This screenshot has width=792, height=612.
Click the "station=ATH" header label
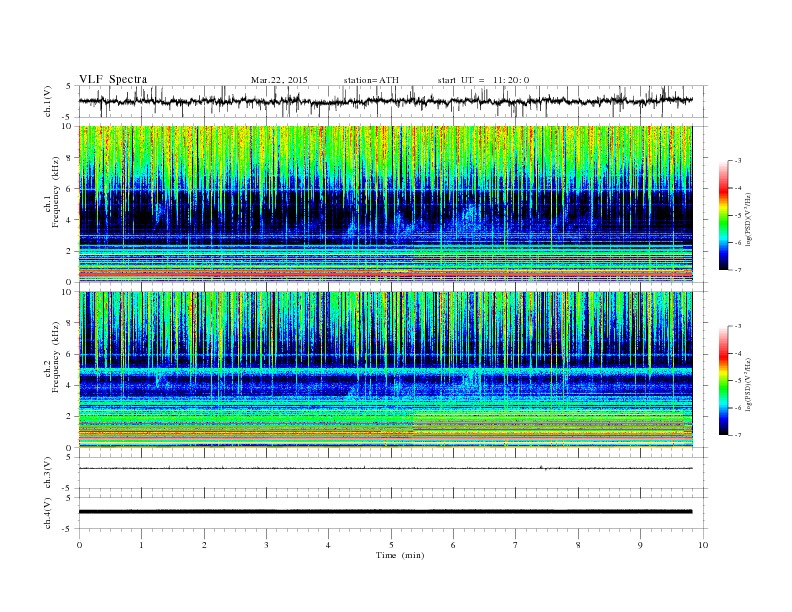[371, 80]
